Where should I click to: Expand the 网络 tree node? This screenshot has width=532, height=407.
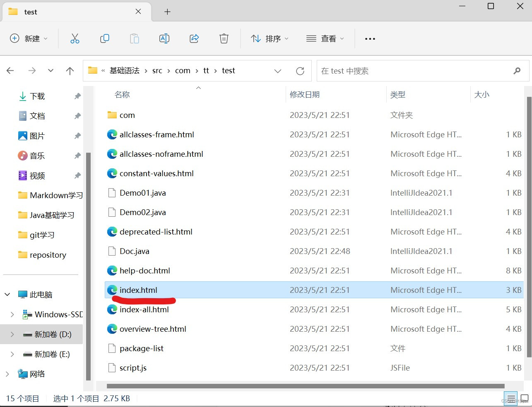pyautogui.click(x=7, y=374)
